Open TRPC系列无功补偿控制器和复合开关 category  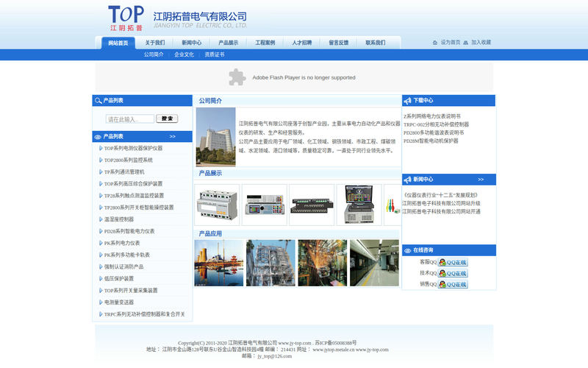click(x=144, y=314)
